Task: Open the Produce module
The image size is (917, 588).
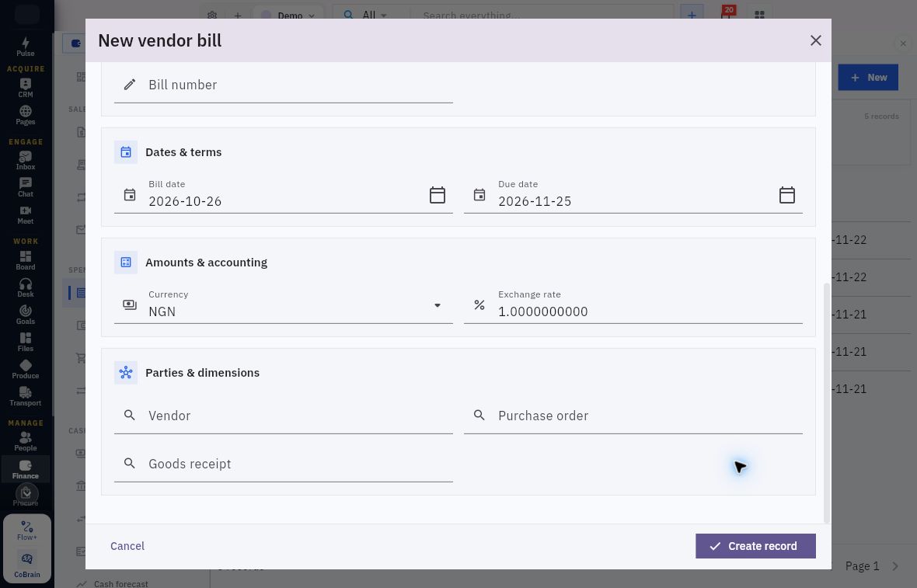Action: click(x=25, y=370)
